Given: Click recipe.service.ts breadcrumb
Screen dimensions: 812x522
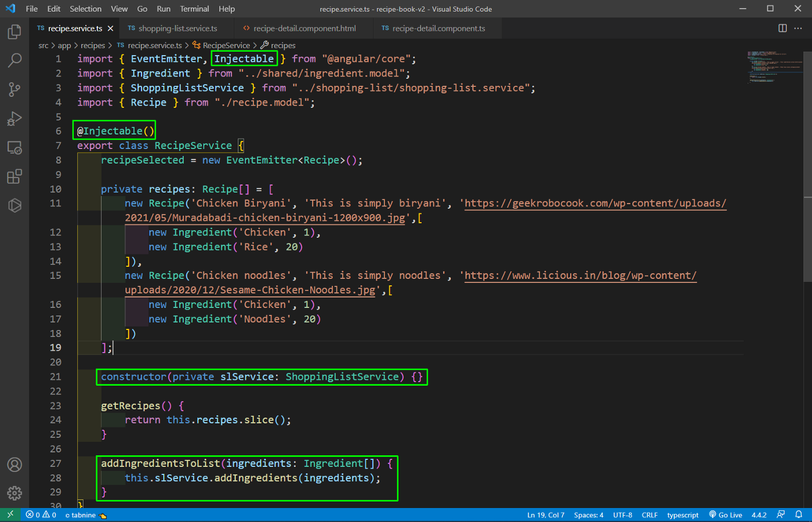Looking at the screenshot, I should tap(150, 45).
